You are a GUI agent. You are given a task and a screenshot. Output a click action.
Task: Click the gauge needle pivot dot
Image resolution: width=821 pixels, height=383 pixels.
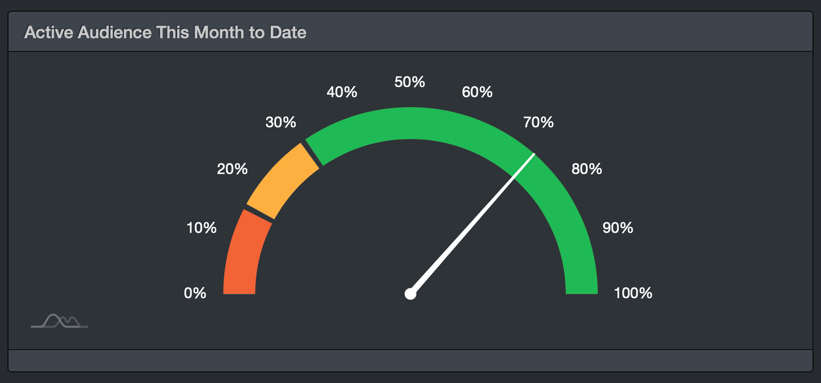pos(410,294)
